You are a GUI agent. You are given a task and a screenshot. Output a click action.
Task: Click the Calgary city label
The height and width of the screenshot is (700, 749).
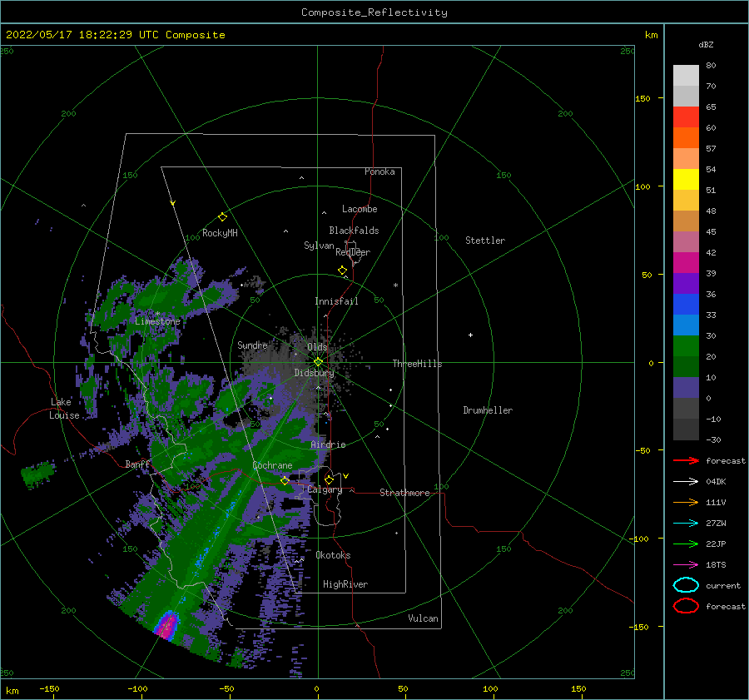point(325,489)
